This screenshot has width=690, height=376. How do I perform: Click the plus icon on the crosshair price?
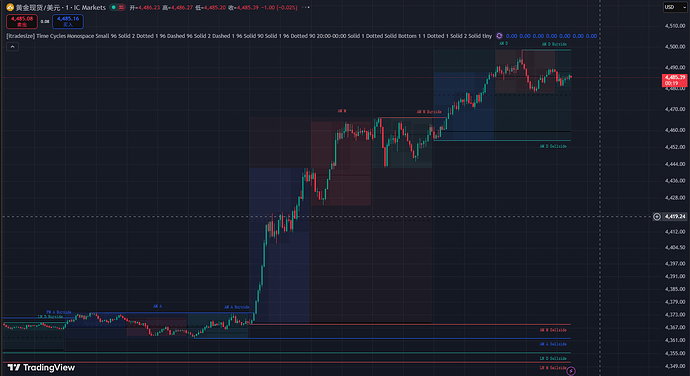point(657,217)
